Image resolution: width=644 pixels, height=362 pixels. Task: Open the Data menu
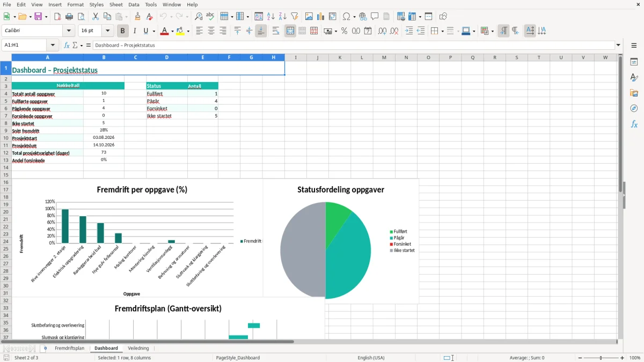tap(134, 4)
